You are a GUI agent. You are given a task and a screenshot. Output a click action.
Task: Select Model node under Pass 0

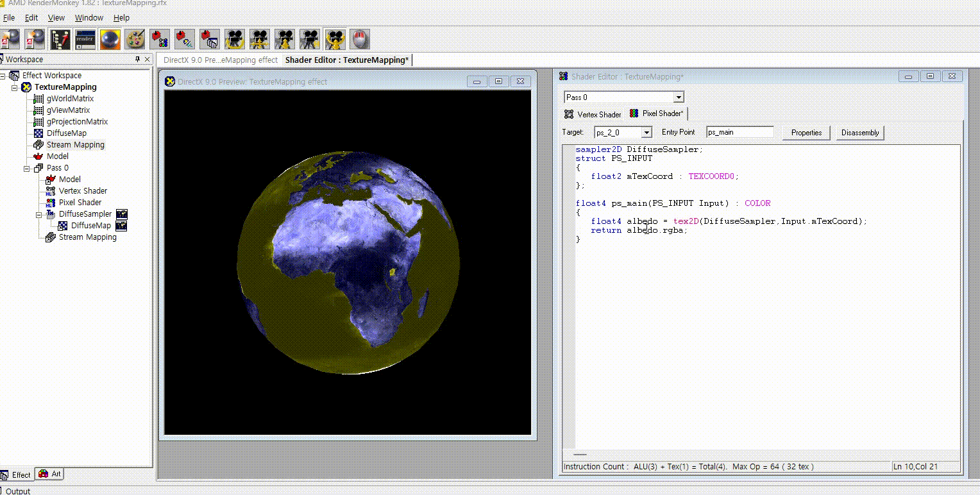[70, 180]
